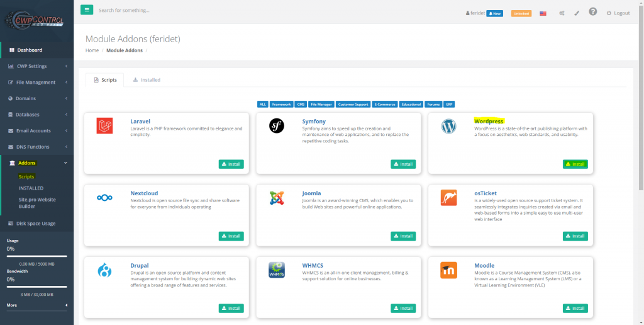The image size is (644, 325).
Task: Install Wordpress
Action: [x=575, y=164]
